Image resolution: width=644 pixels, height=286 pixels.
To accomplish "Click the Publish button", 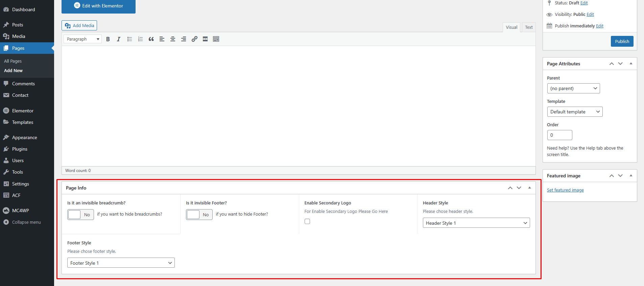I will (x=622, y=41).
